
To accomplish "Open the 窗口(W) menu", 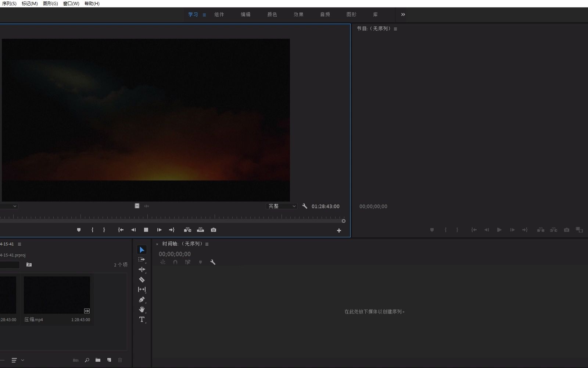I will pos(71,4).
